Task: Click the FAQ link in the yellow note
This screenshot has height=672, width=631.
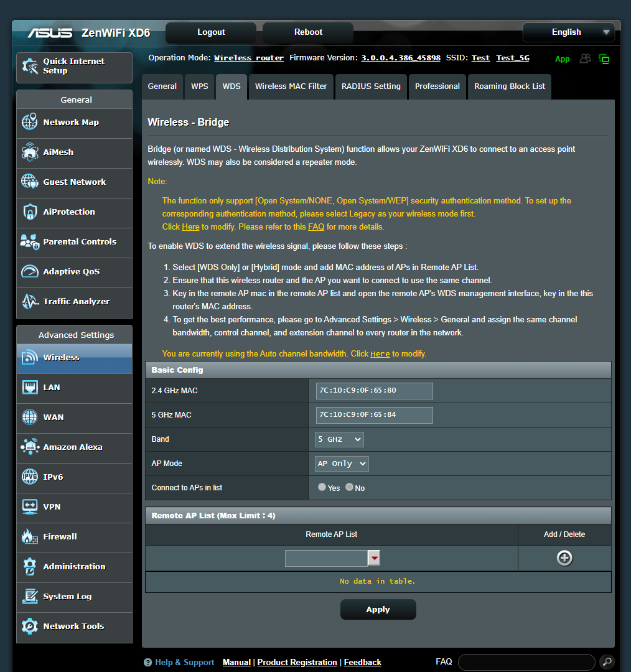Action: click(316, 226)
